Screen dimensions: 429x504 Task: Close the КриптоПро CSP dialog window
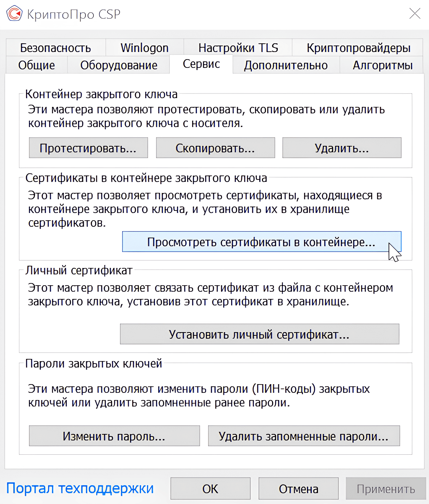click(x=414, y=14)
